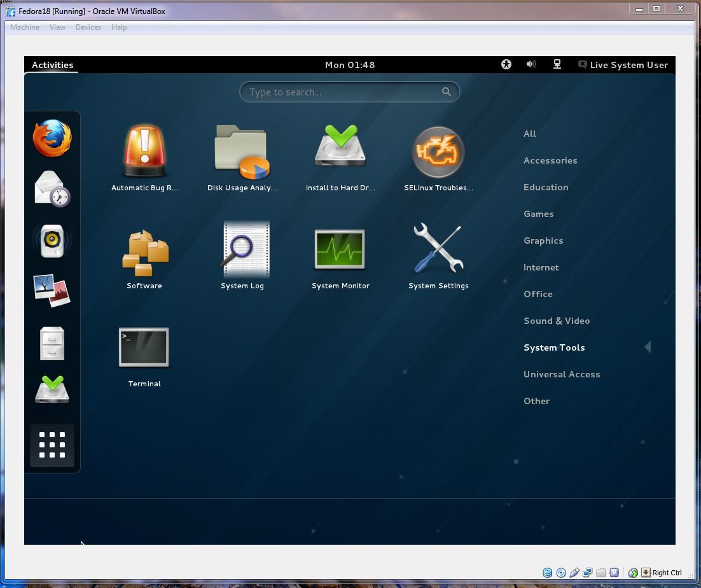Launch the Terminal application
The height and width of the screenshot is (588, 701).
click(144, 347)
